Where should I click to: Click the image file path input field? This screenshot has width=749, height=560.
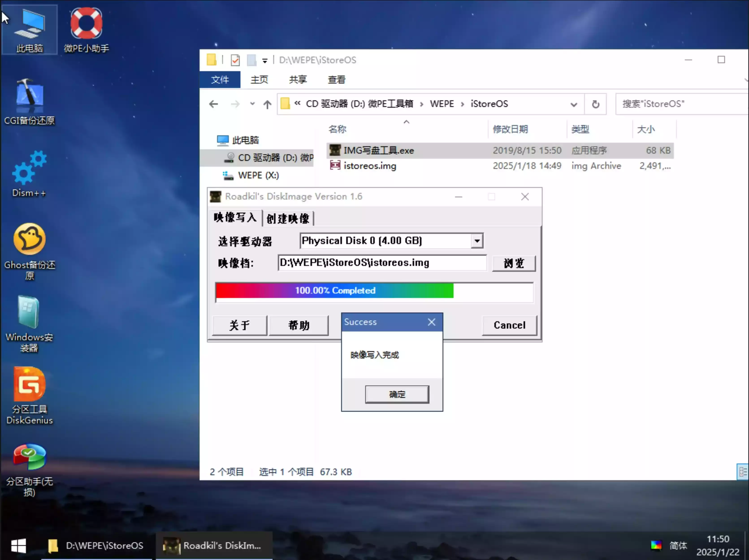(x=382, y=263)
